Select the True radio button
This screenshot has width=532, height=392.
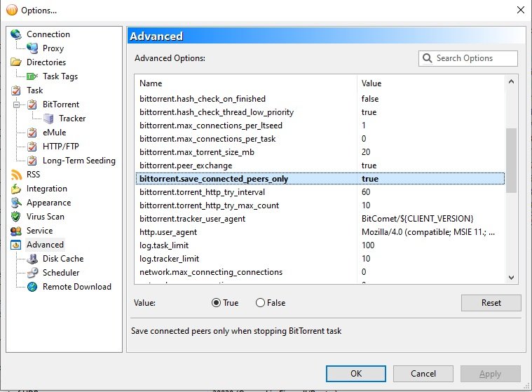(x=216, y=303)
